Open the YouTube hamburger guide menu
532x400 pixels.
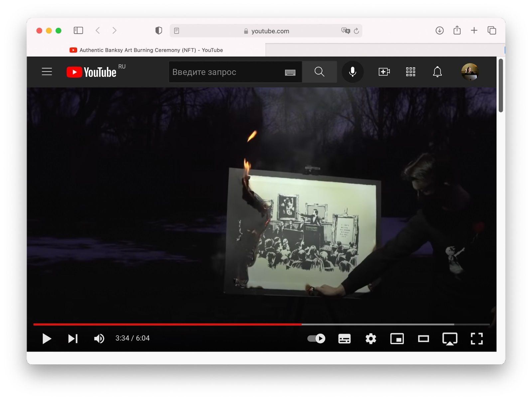pos(47,72)
